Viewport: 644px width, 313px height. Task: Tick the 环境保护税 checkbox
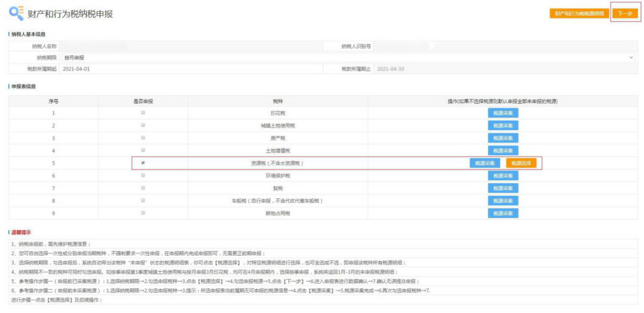click(143, 175)
